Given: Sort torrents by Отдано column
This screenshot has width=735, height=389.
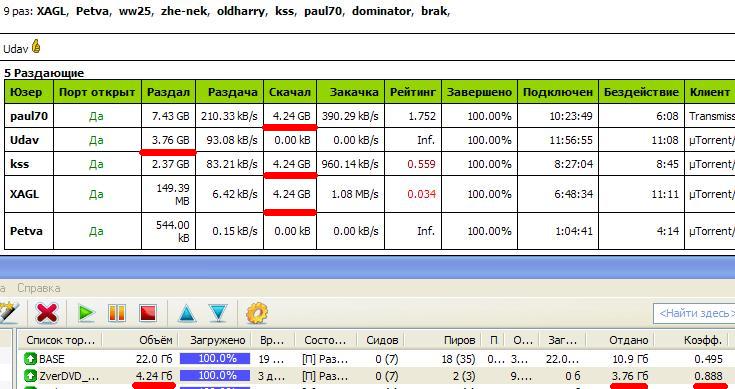Looking at the screenshot, I should coord(628,340).
